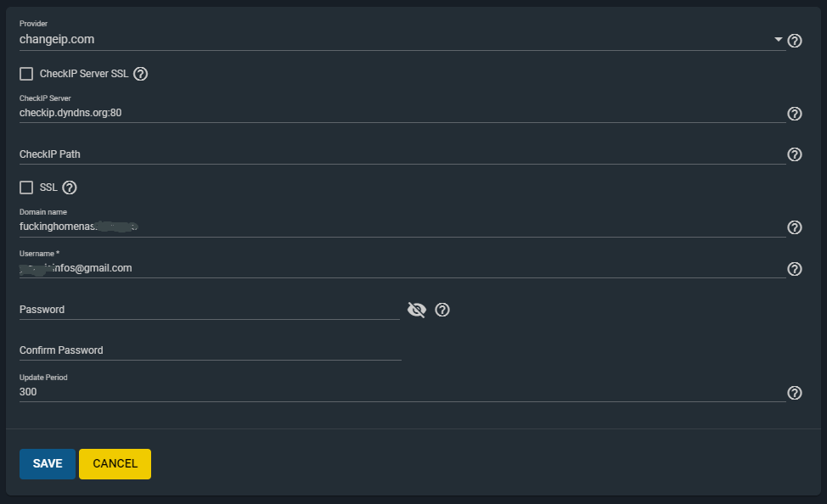Open help for Update Period field

pos(795,393)
